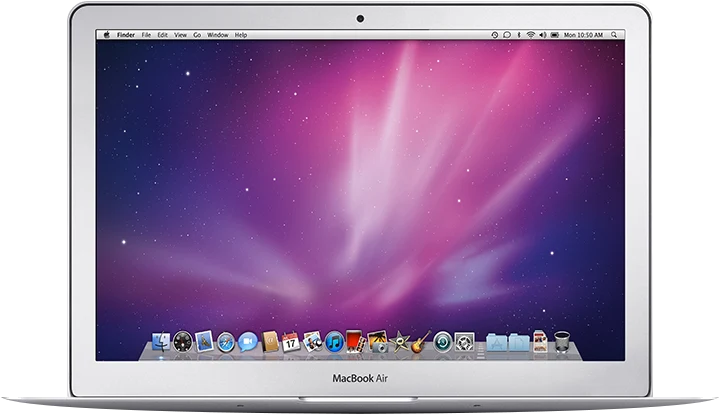Open the Help menu
Image resolution: width=720 pixels, height=418 pixels.
pos(241,35)
